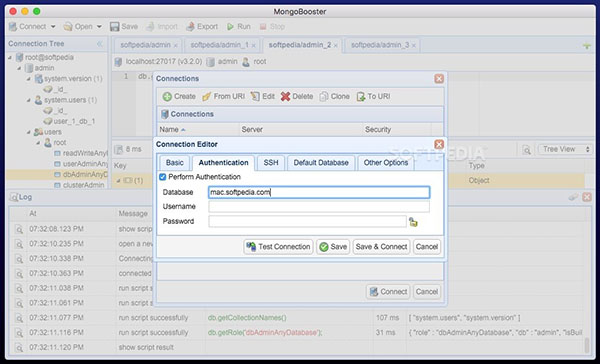Close the softpedia/admin_3 tab
Screen dimensions: 600x364
[414, 45]
